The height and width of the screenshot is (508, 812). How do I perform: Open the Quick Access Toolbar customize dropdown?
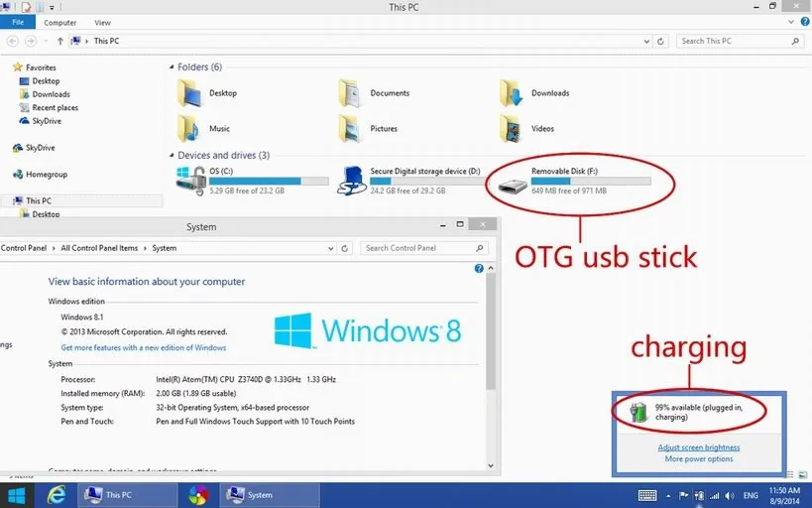pyautogui.click(x=52, y=7)
